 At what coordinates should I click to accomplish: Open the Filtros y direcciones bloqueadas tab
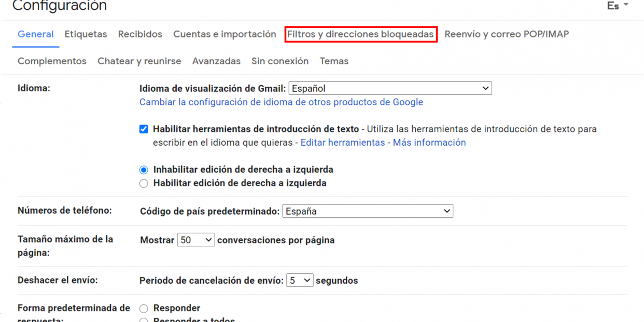click(x=361, y=34)
